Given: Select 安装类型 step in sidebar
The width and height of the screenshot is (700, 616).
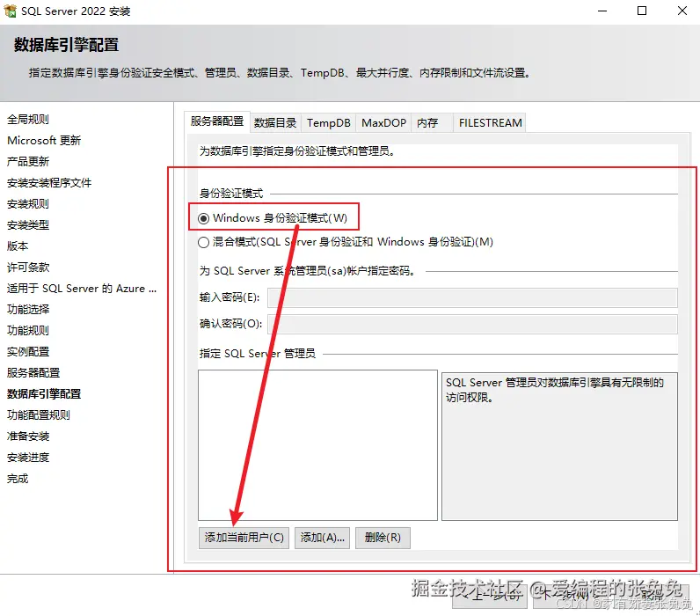Looking at the screenshot, I should click(x=27, y=225).
